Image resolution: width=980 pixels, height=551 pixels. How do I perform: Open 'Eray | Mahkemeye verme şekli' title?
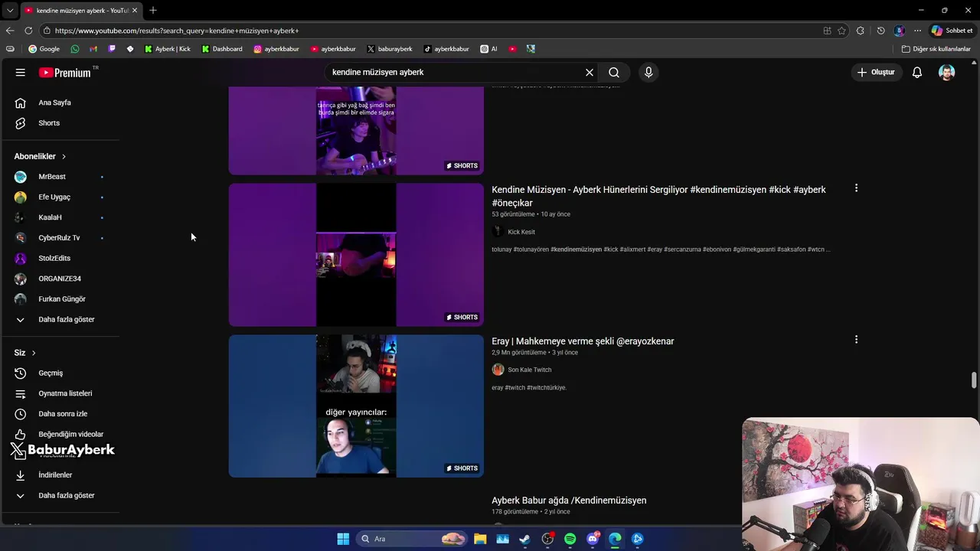coord(583,341)
